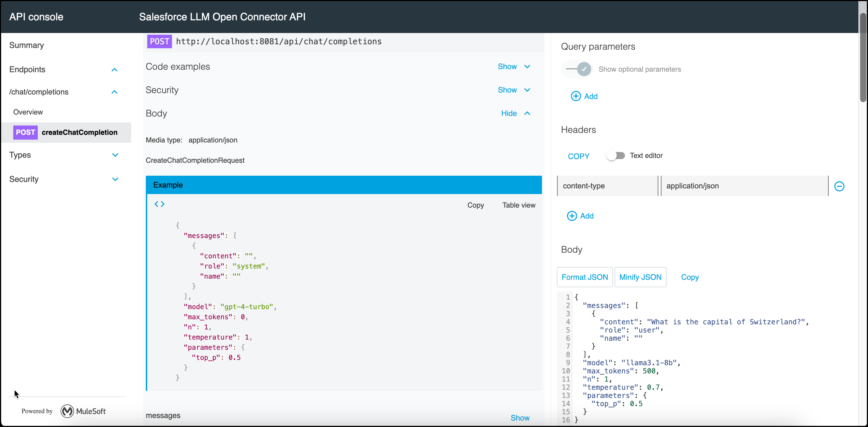Click the Types menu label
Screen dimensions: 868x427
[x=20, y=155]
